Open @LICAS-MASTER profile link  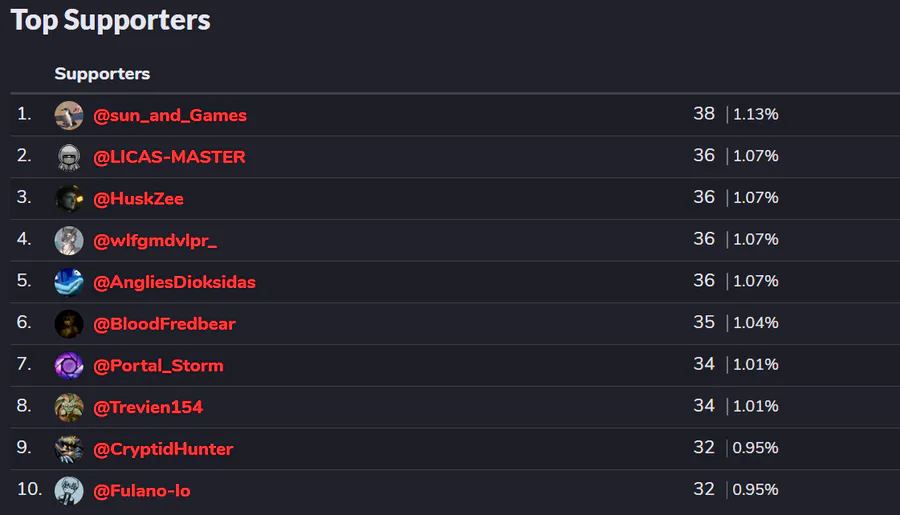pyautogui.click(x=169, y=157)
